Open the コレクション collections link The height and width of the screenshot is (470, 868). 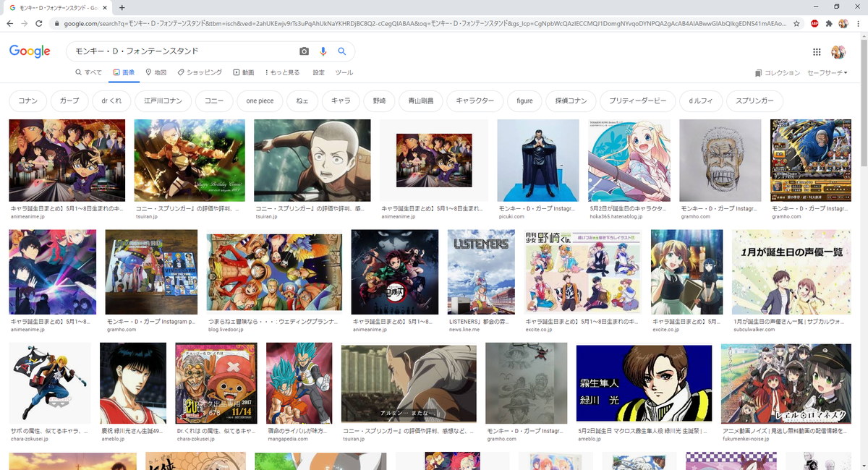tap(778, 72)
